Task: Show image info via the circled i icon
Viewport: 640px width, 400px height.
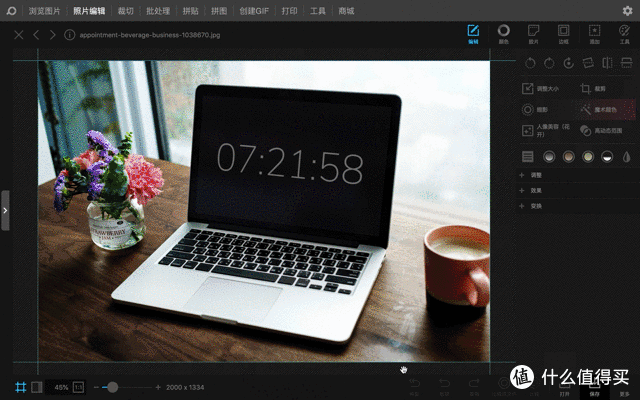Action: [69, 35]
